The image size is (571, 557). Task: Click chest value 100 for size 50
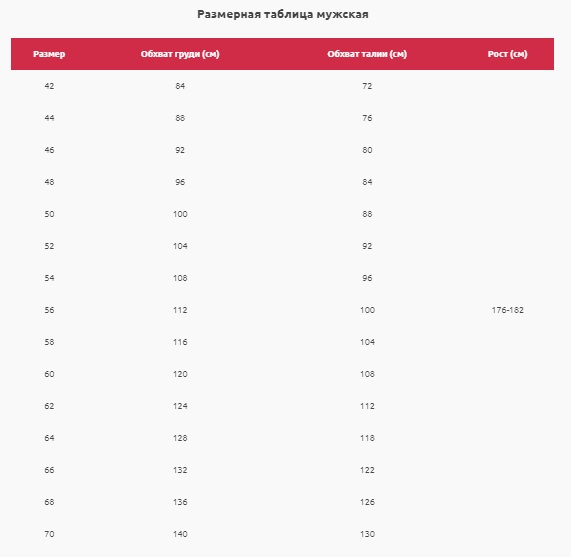click(x=180, y=214)
